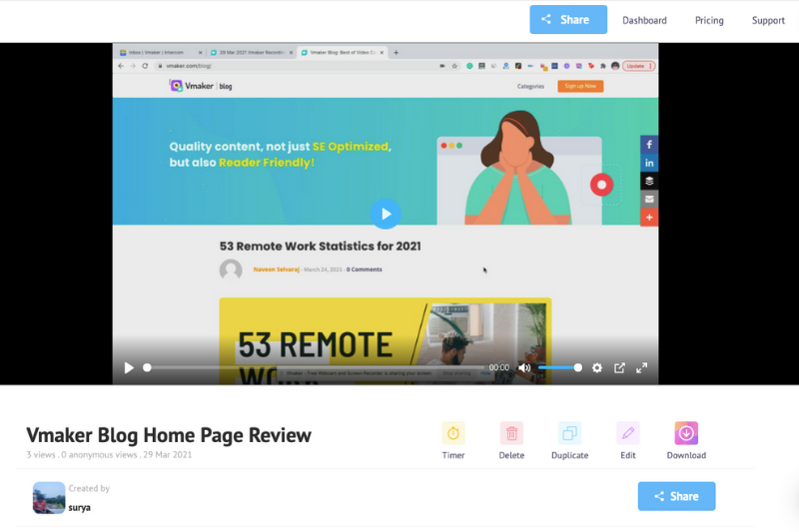Click the red Update button in browser
799x532 pixels.
point(638,66)
